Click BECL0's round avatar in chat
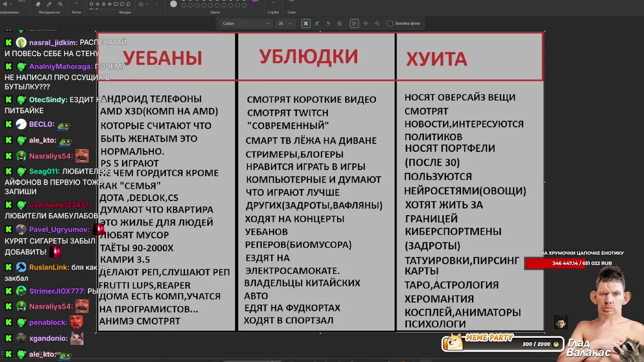This screenshot has width=644, height=362. [x=21, y=124]
